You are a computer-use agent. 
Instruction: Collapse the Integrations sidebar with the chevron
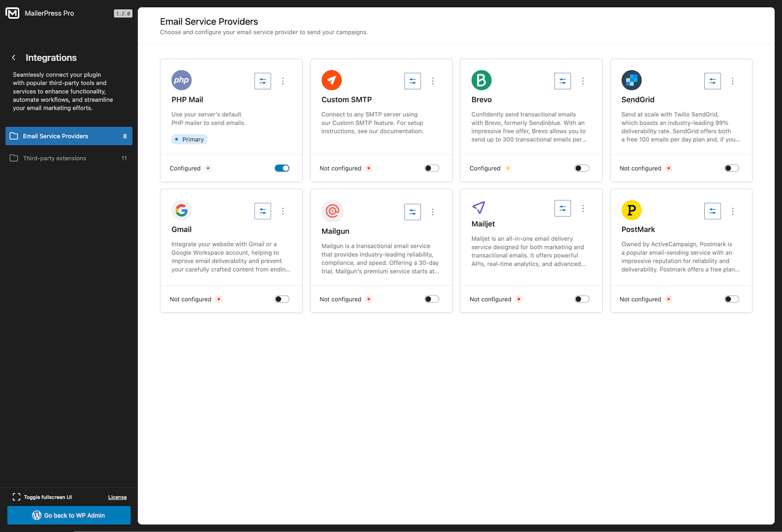13,57
